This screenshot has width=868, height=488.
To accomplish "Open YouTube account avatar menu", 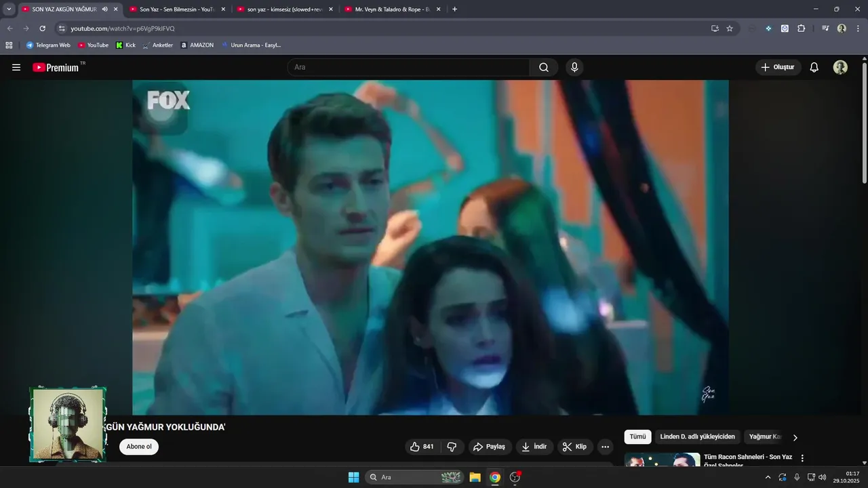I will click(x=840, y=67).
